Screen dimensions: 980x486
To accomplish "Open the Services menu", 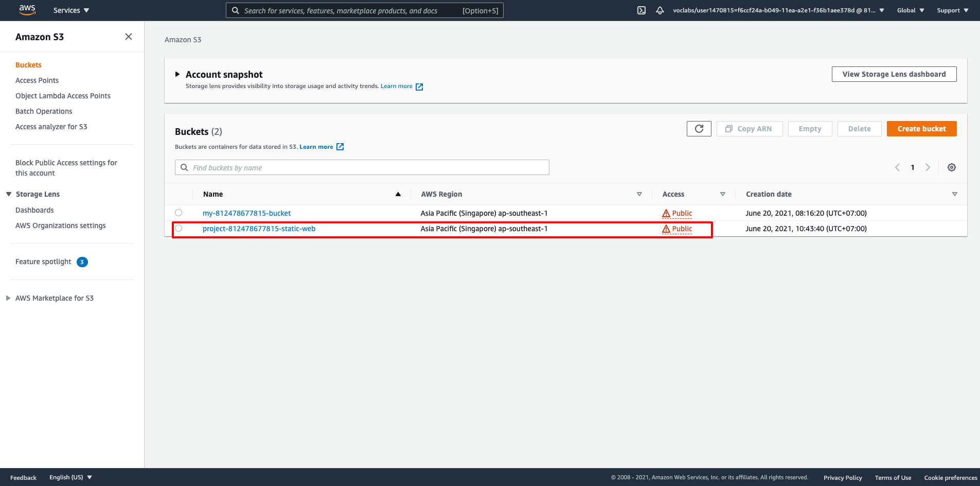I will [71, 10].
